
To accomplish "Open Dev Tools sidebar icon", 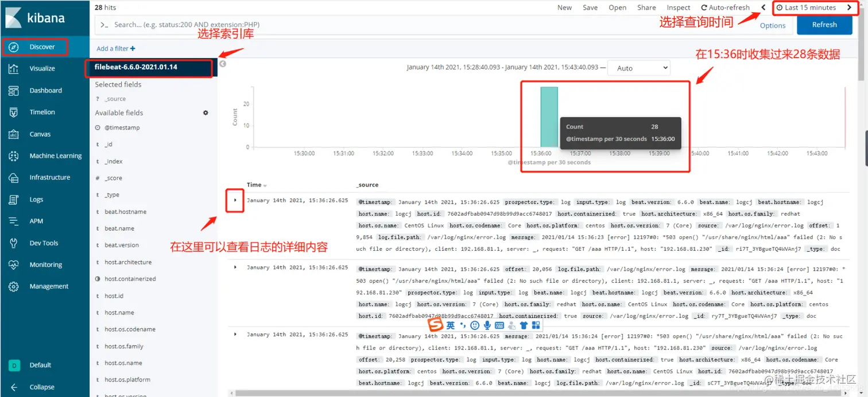I will 14,243.
